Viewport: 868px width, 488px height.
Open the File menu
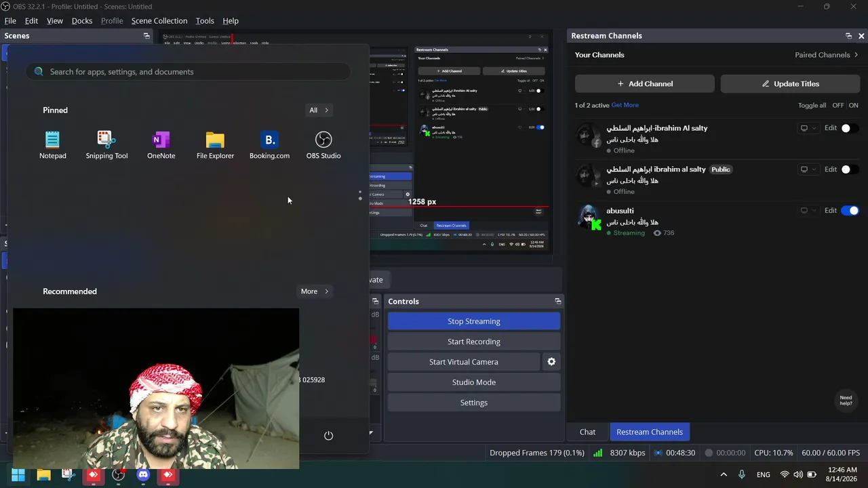[x=10, y=21]
